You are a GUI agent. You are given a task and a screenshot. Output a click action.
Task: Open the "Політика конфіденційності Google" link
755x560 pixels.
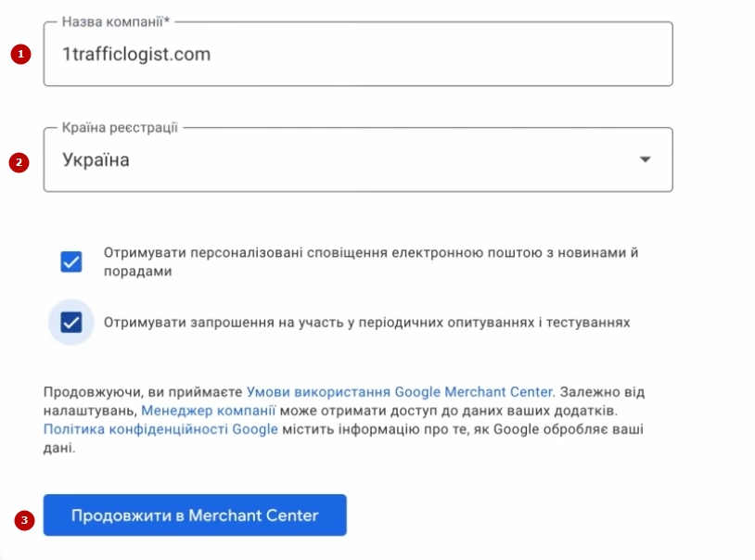point(160,428)
